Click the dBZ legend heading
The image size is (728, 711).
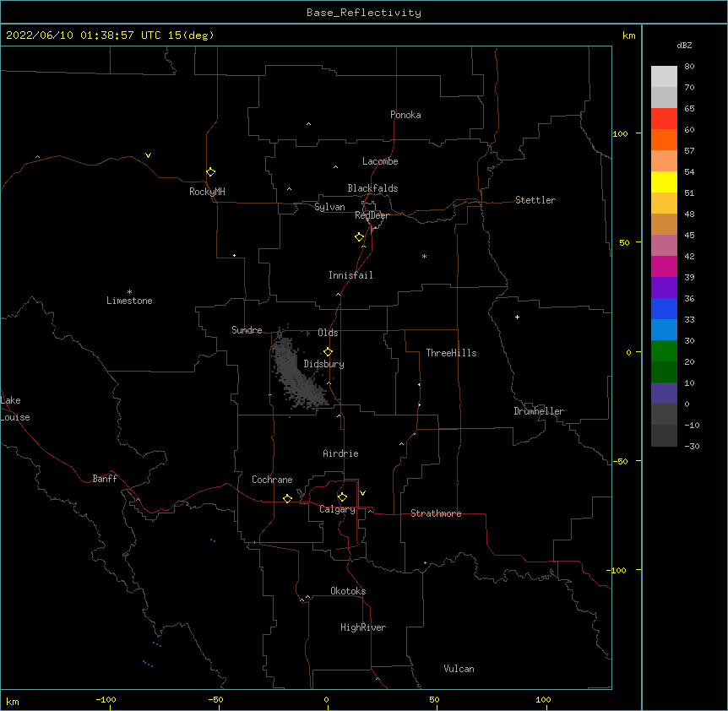point(684,45)
